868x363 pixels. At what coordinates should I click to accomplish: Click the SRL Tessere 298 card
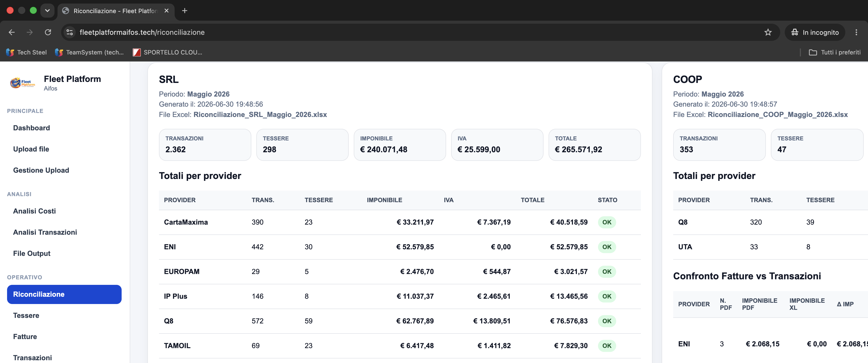pyautogui.click(x=302, y=145)
